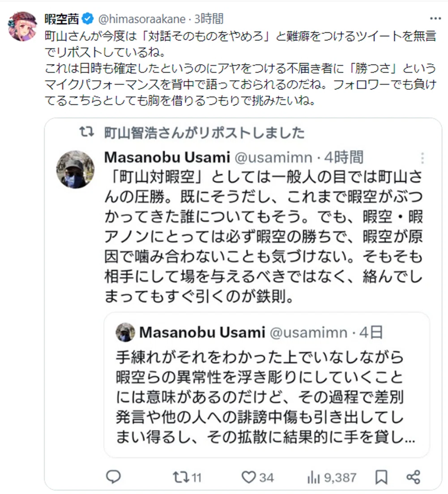Click the blue verified badge next to 暇空茜
Screen dimensions: 448x494
coord(88,19)
